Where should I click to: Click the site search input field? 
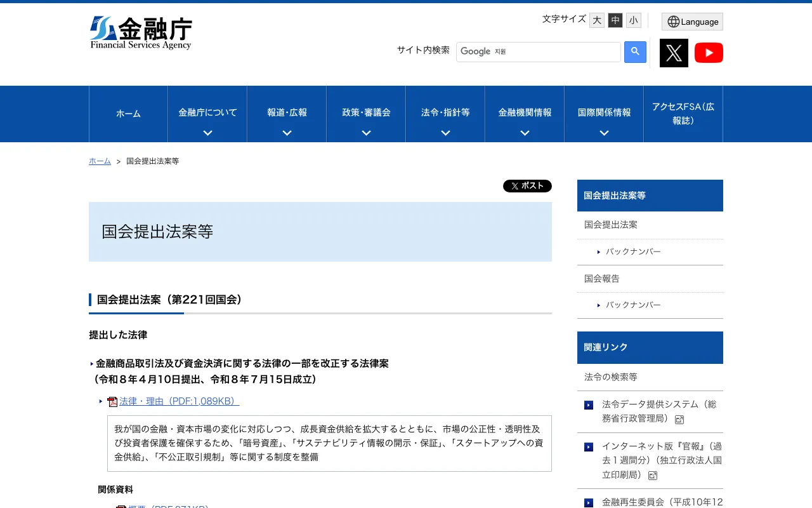click(539, 52)
